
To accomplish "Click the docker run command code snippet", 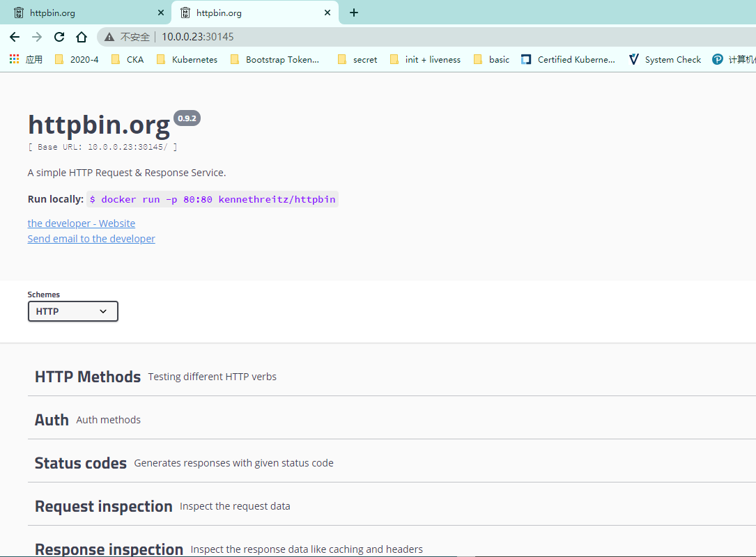I will pyautogui.click(x=213, y=200).
